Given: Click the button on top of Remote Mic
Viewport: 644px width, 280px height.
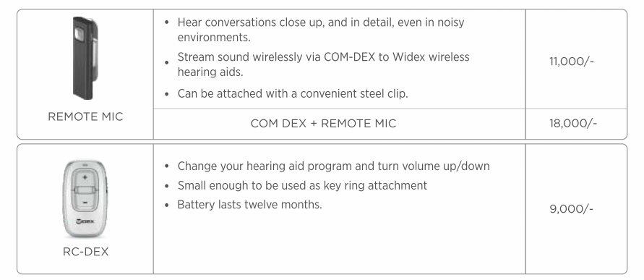Looking at the screenshot, I should pyautogui.click(x=80, y=35).
